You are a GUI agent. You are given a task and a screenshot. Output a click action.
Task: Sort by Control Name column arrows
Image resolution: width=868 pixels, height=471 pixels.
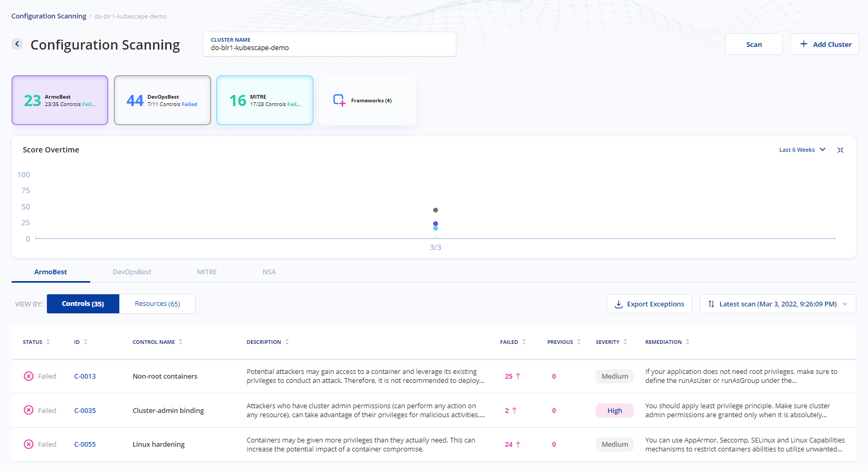pos(180,342)
